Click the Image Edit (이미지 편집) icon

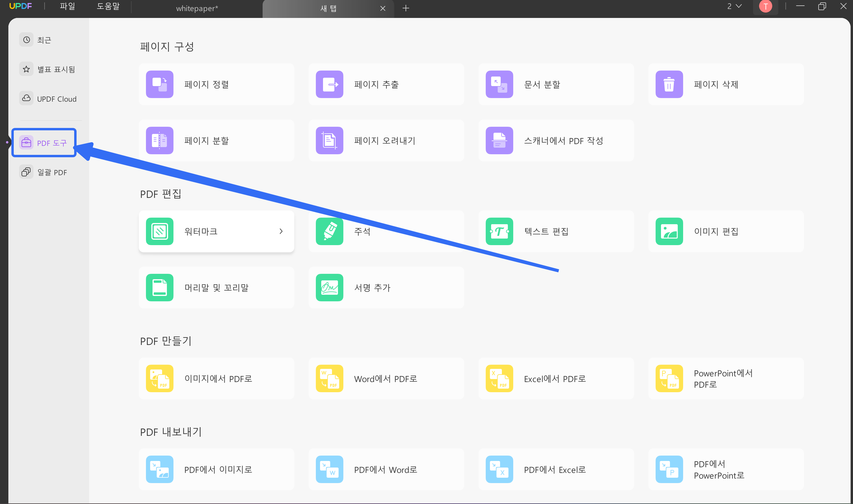(x=669, y=231)
